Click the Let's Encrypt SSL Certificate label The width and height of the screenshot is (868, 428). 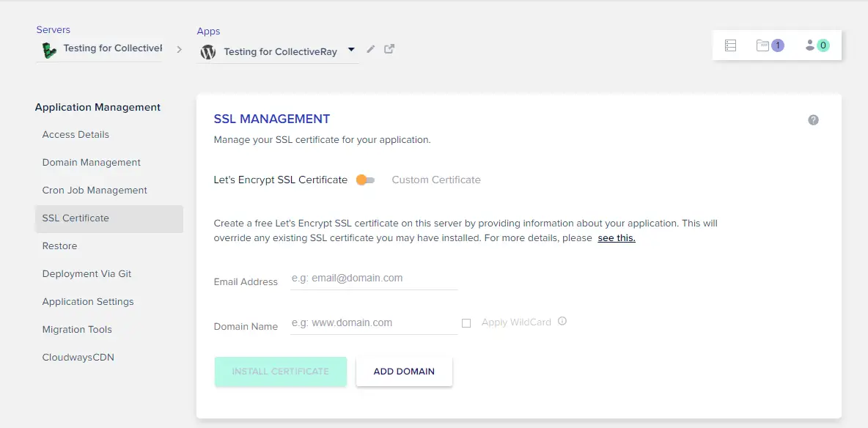coord(281,180)
